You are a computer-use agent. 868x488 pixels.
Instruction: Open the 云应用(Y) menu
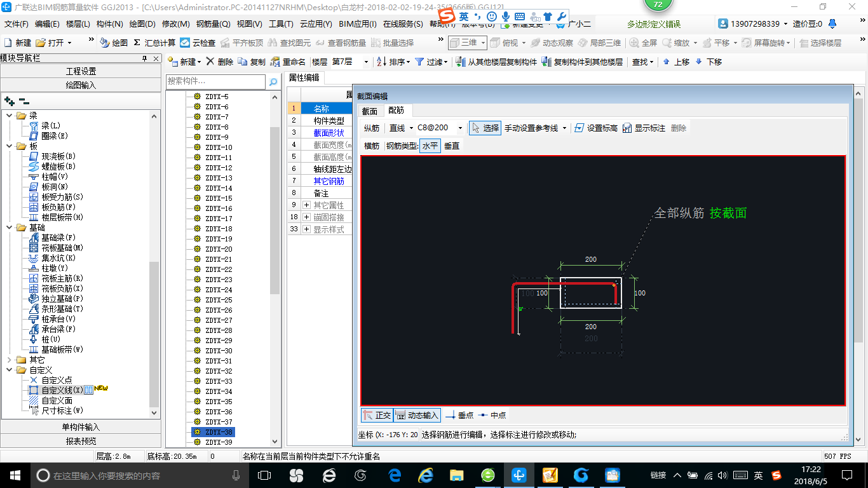coord(316,24)
